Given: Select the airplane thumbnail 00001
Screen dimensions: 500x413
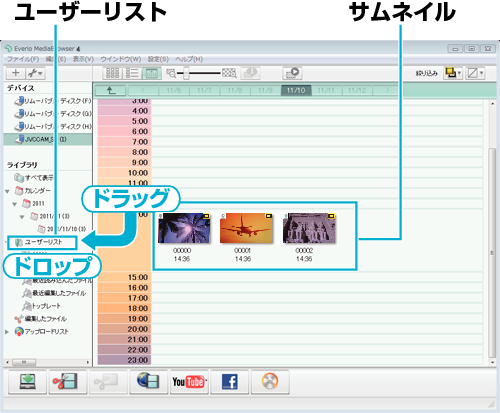Looking at the screenshot, I should 246,228.
